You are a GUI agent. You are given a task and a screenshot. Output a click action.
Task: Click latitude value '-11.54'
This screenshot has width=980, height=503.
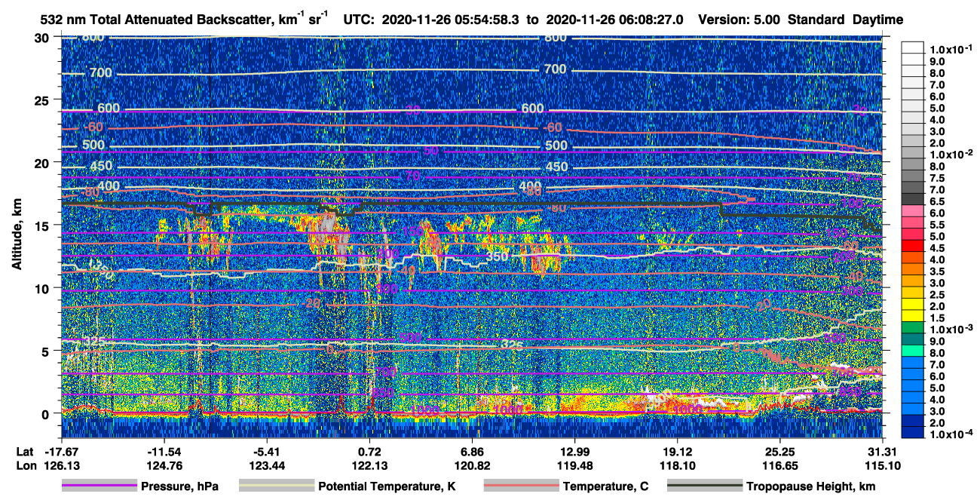tap(164, 452)
